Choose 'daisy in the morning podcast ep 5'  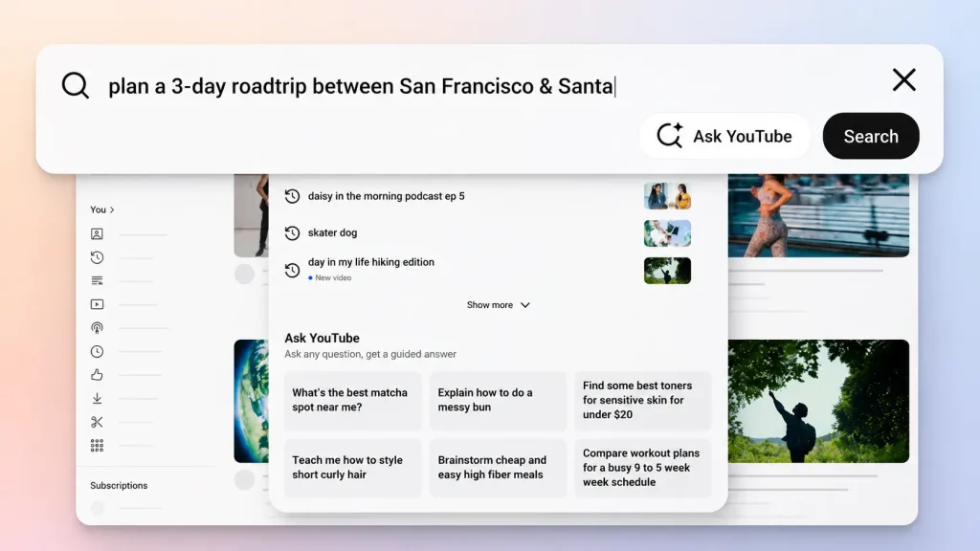coord(387,196)
